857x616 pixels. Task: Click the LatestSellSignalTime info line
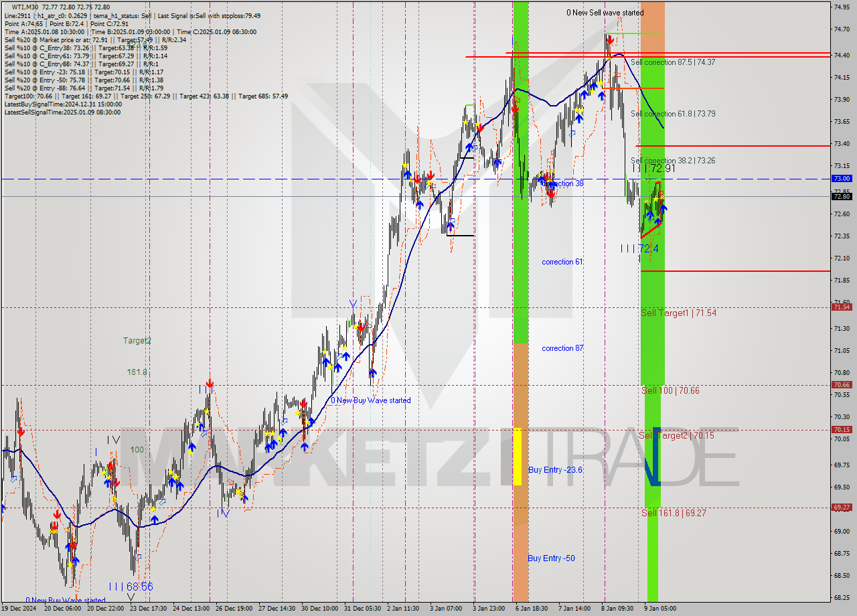pyautogui.click(x=63, y=112)
